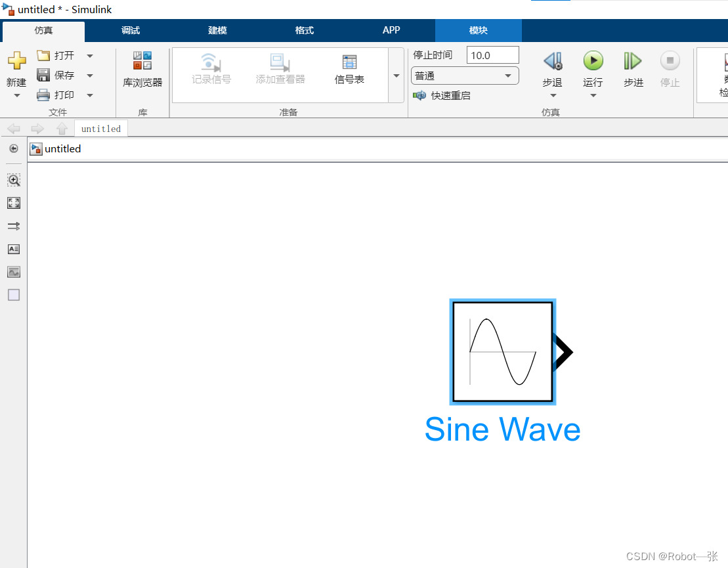Expand the 步退 dropdown arrow
The width and height of the screenshot is (728, 568).
[x=553, y=96]
